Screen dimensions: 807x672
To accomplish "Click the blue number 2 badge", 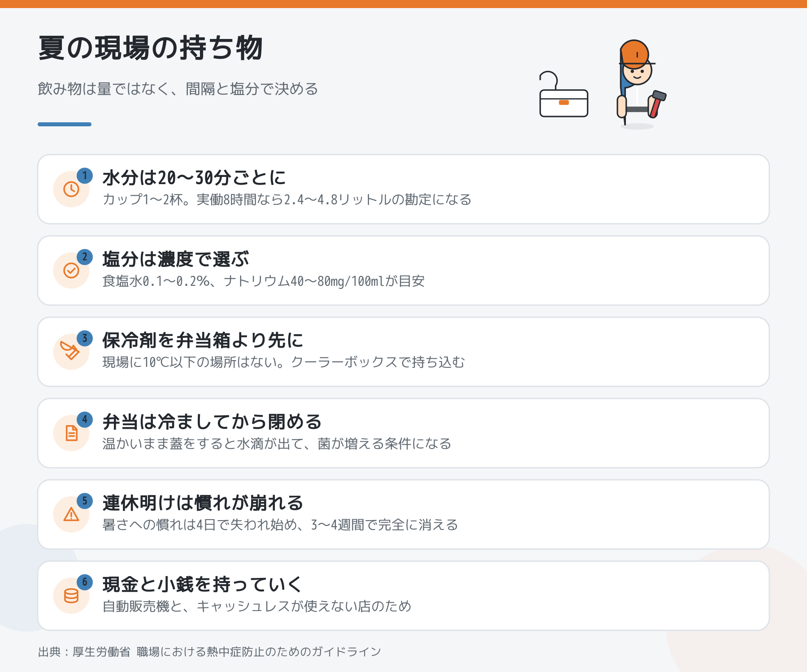I will pos(85,257).
